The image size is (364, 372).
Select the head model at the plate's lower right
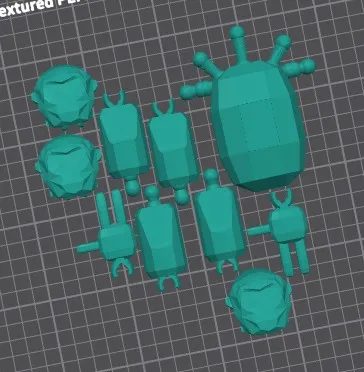click(259, 302)
